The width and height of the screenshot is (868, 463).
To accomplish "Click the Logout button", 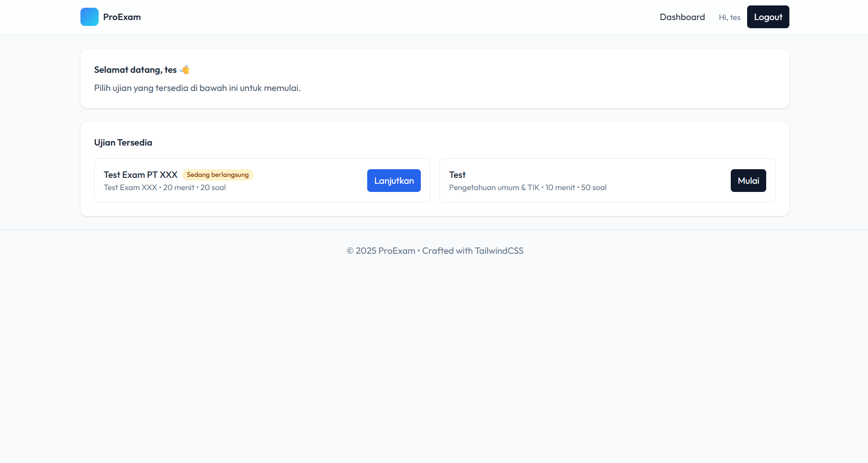I will point(768,17).
